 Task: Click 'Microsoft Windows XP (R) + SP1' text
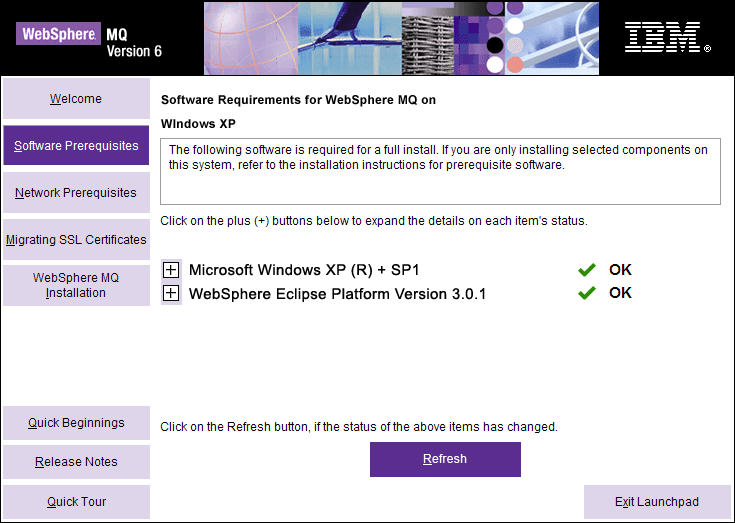click(304, 270)
